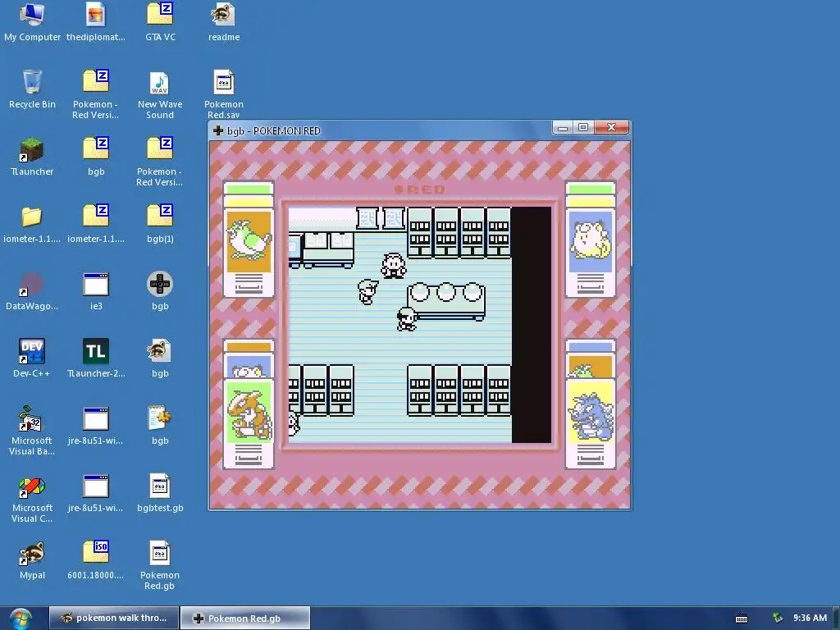Screen dimensions: 840x630
Task: Click the 9:36 AM clock
Action: [810, 618]
